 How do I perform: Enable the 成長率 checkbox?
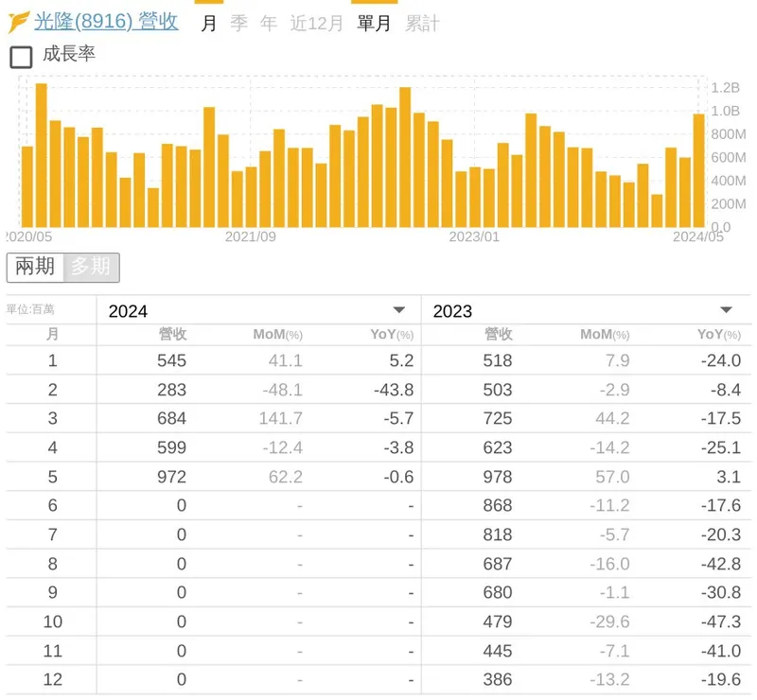[21, 57]
